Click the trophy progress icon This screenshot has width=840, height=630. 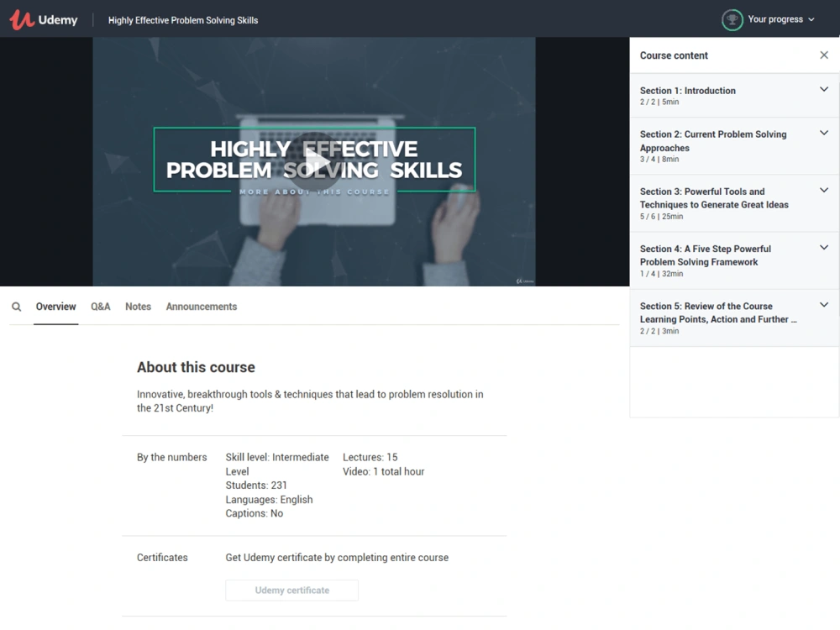click(x=732, y=20)
